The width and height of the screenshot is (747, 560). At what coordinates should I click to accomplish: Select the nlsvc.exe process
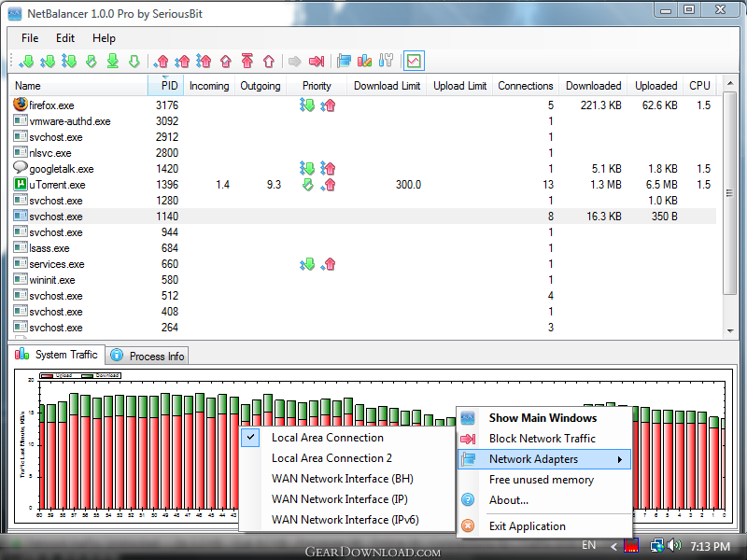[363, 153]
